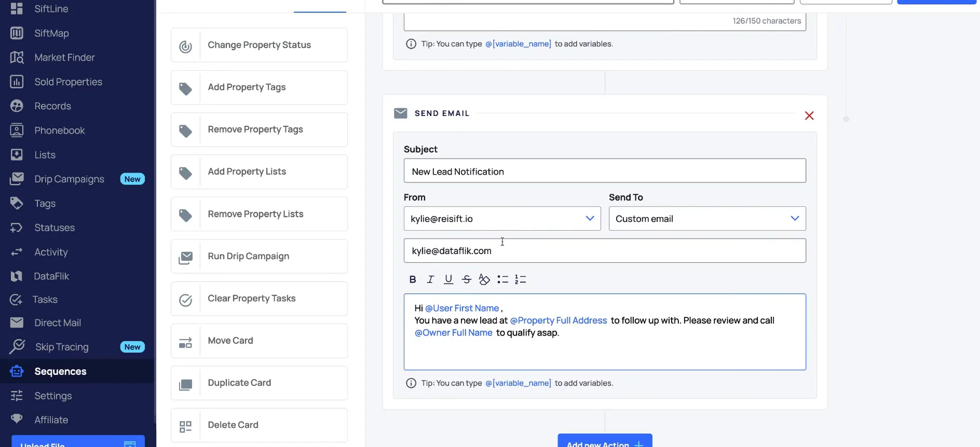This screenshot has height=447, width=980.
Task: Open the From email dropdown
Action: [x=502, y=218]
